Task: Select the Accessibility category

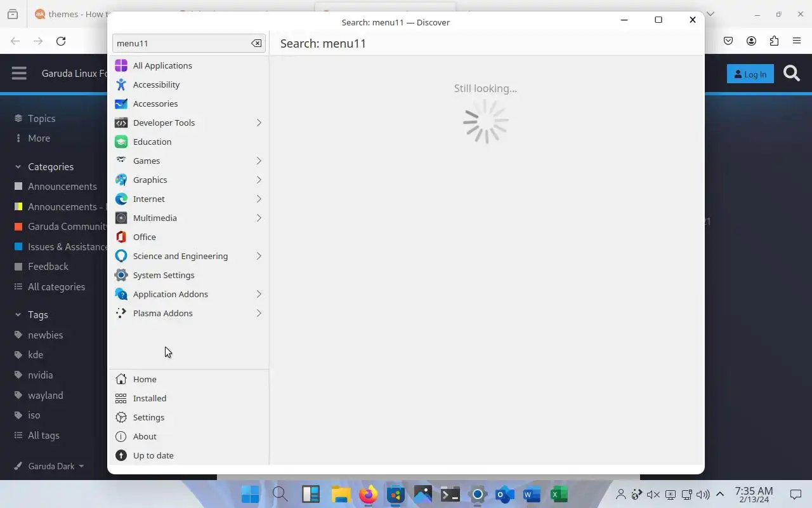Action: 189,84
